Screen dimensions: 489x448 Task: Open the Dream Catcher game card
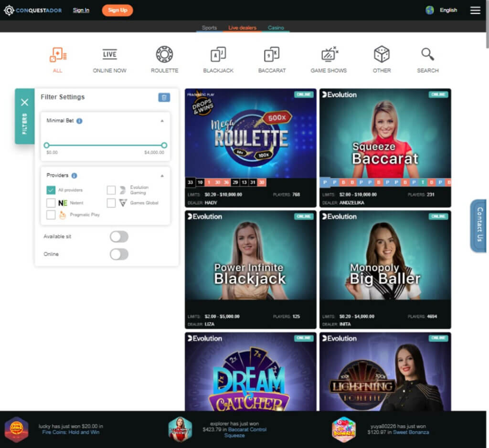tap(250, 372)
